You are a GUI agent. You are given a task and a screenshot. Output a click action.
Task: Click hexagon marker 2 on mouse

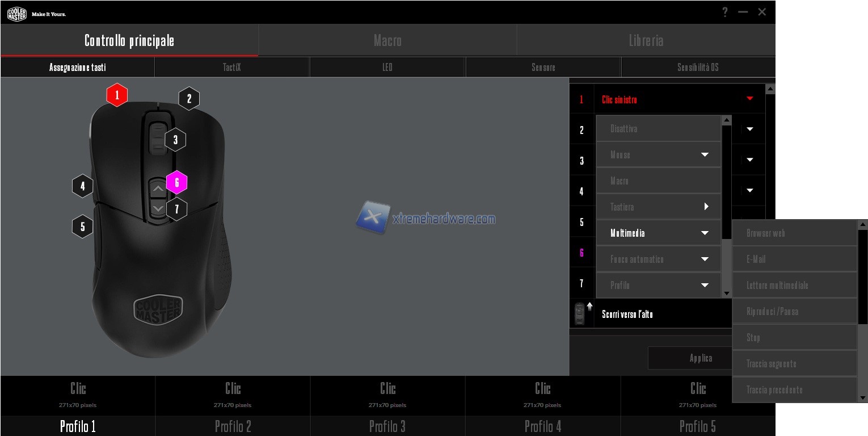point(189,99)
